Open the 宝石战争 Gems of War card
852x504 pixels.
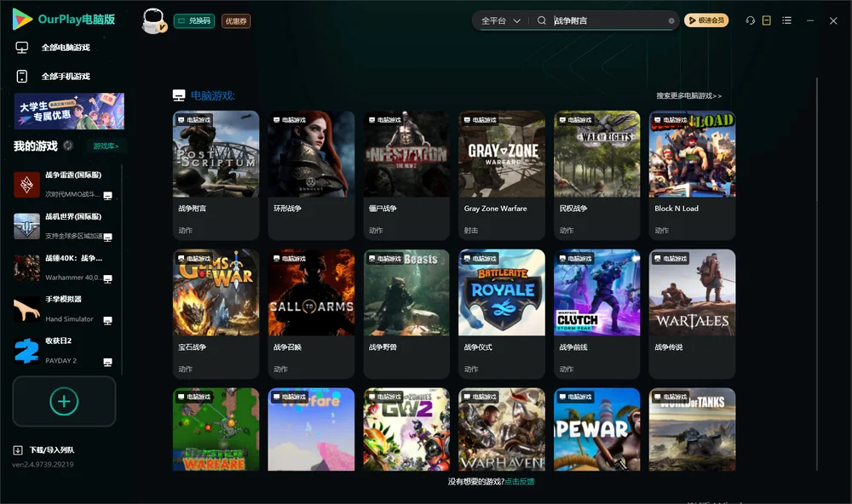216,314
